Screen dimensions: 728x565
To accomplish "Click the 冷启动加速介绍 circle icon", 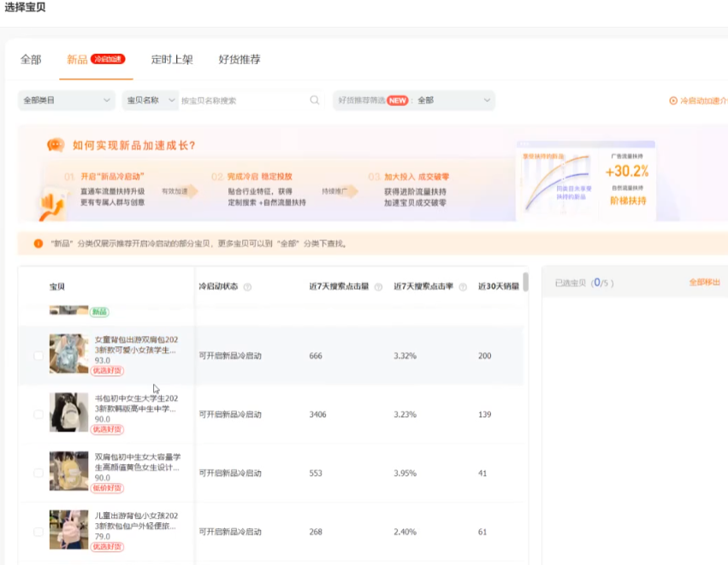I will point(672,101).
